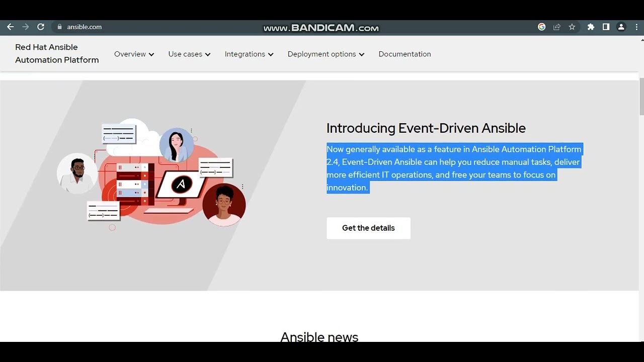This screenshot has height=362, width=644.
Task: Click the Introducing Event-Driven Ansible heading
Action: click(x=426, y=128)
